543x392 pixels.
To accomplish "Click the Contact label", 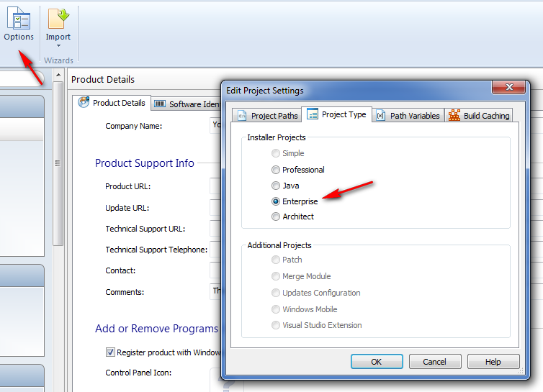I will (x=120, y=270).
